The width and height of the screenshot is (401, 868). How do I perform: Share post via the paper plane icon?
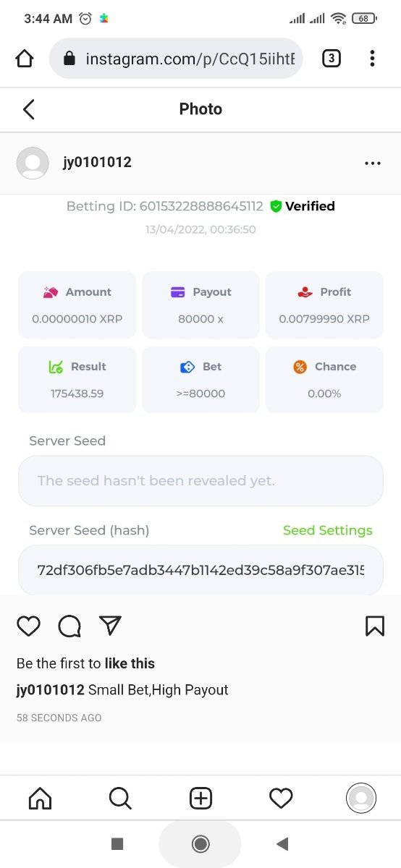click(x=110, y=625)
